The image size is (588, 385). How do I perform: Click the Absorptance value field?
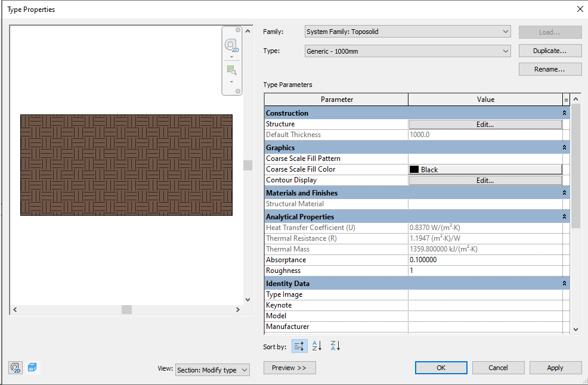459,259
